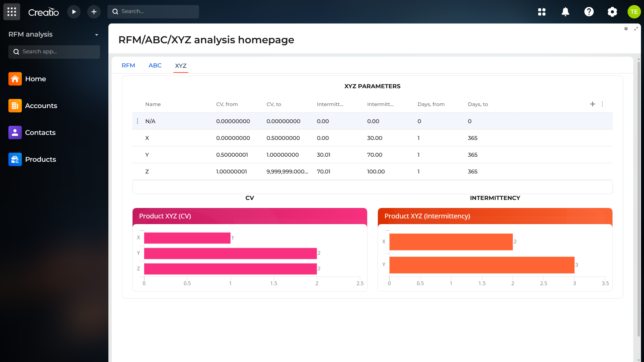Image resolution: width=644 pixels, height=362 pixels.
Task: Click the plus quick-add button in top bar
Action: tap(94, 12)
